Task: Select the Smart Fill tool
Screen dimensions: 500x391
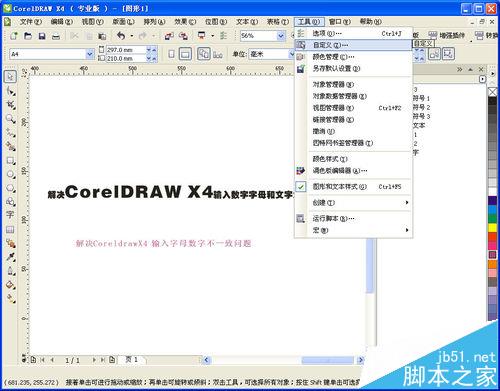Action: [11, 146]
